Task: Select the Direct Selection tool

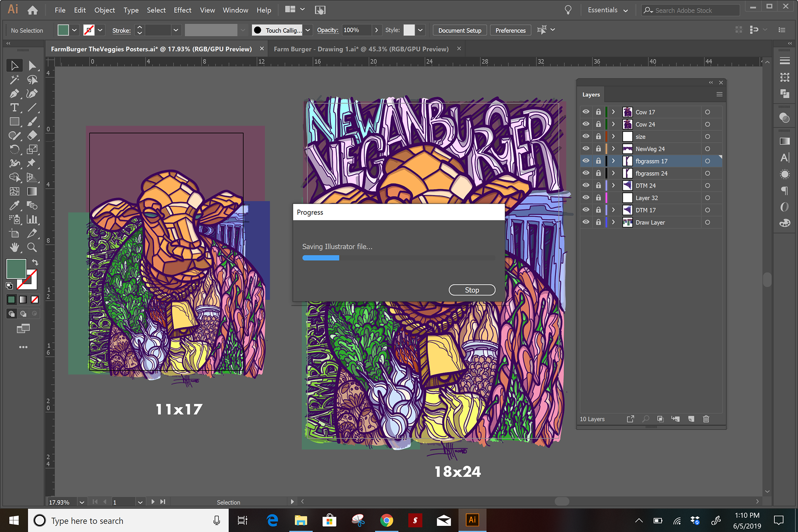Action: pos(32,66)
